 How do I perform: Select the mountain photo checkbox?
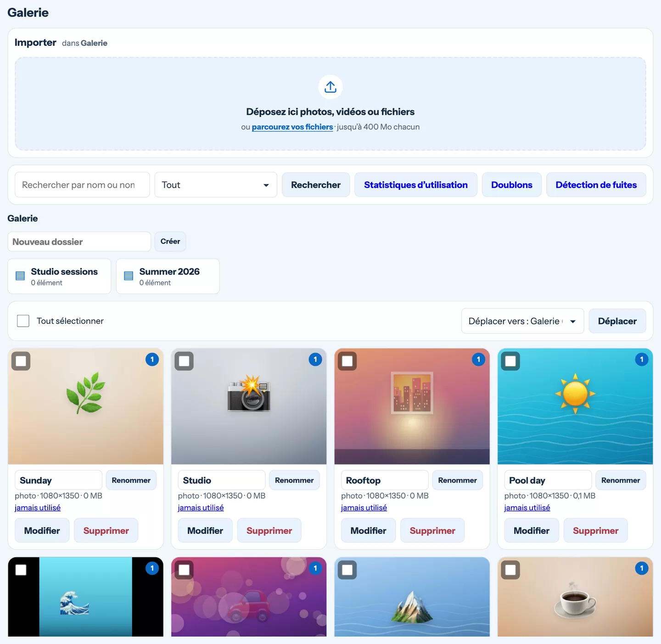[x=347, y=570]
